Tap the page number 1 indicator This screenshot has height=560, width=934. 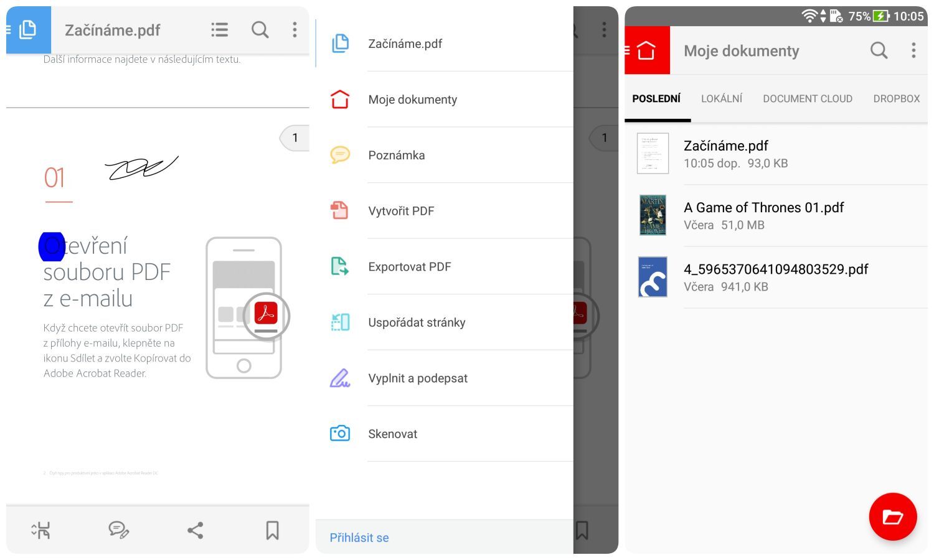tap(295, 138)
